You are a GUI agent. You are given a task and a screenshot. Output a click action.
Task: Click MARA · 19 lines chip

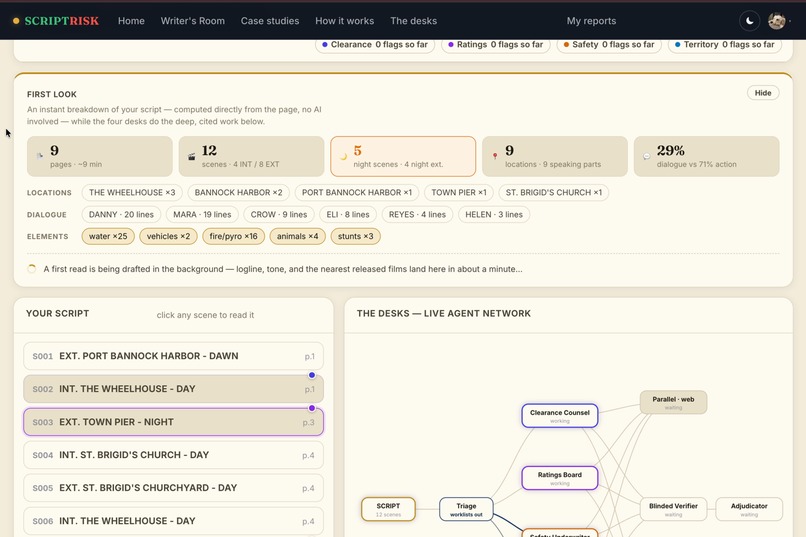pyautogui.click(x=202, y=215)
